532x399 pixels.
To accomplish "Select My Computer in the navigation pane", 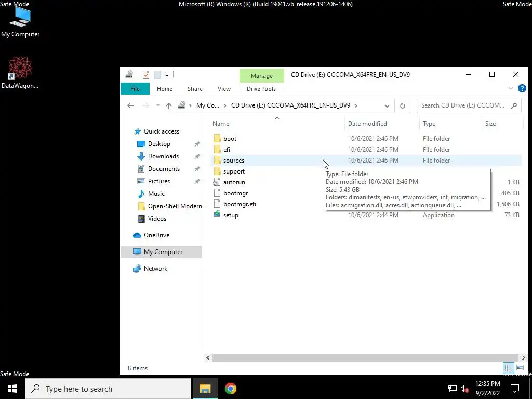I will point(161,252).
